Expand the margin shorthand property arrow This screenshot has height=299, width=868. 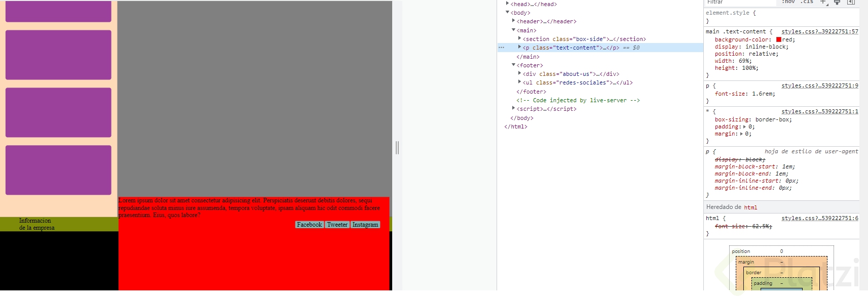[x=742, y=134]
